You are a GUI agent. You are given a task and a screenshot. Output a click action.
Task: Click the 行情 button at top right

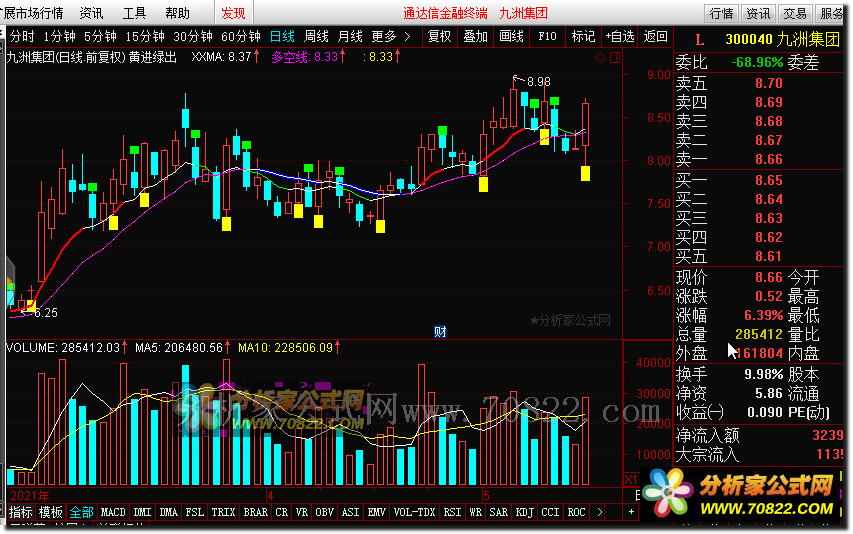point(721,13)
